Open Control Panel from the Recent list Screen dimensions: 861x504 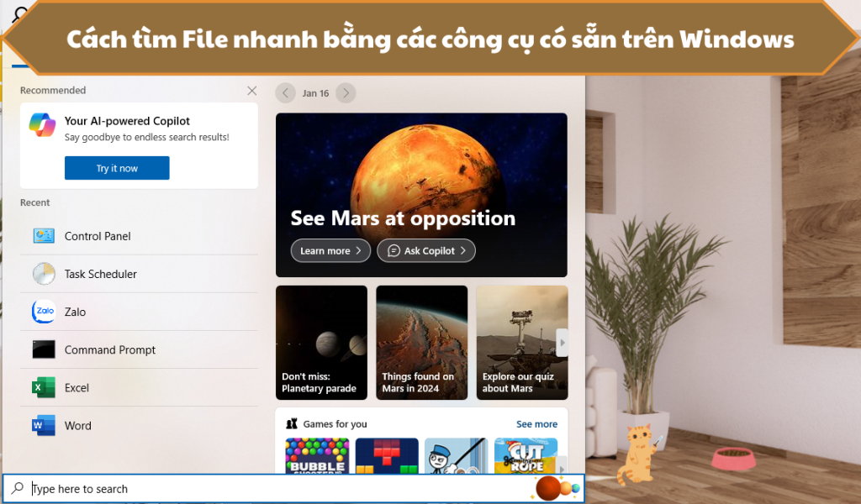click(x=98, y=236)
